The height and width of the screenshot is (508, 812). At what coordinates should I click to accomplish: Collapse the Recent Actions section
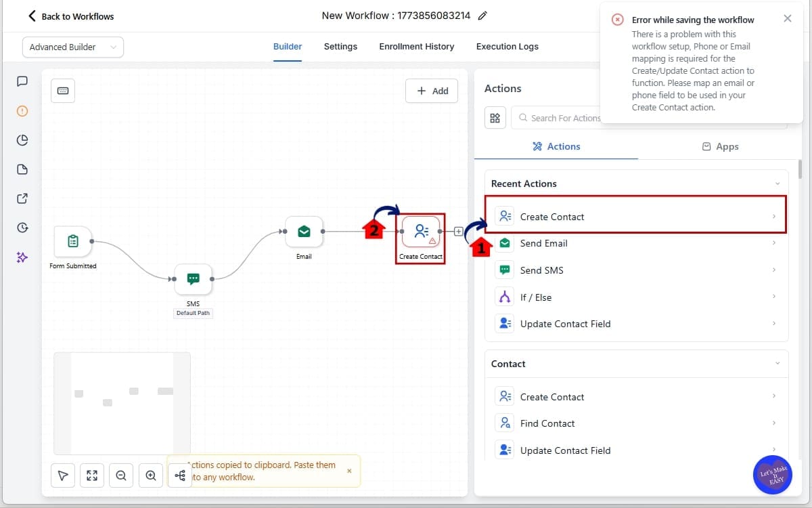tap(777, 183)
